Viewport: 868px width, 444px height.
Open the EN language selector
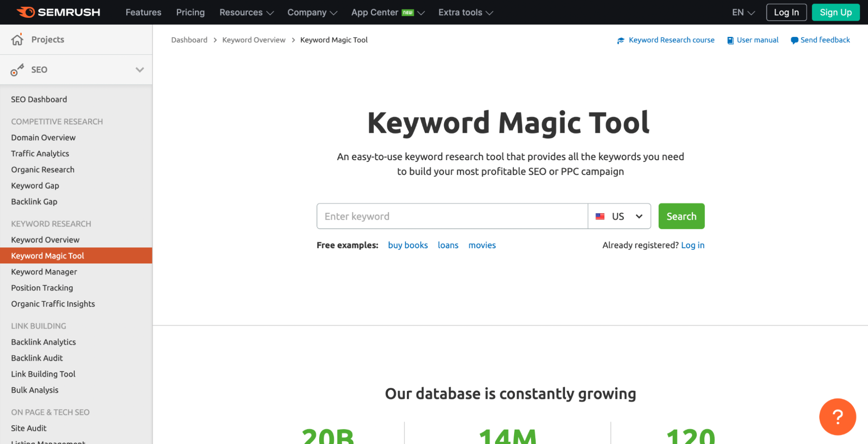tap(742, 12)
